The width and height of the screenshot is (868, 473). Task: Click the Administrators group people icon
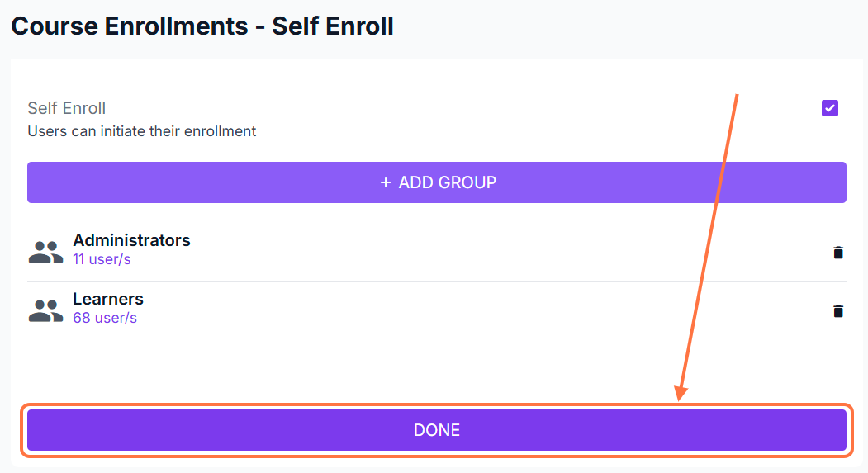tap(45, 252)
